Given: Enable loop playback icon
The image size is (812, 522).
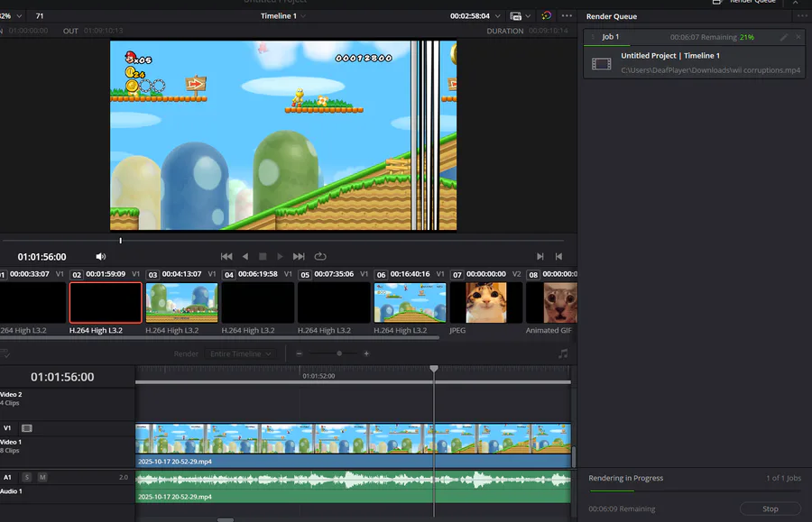Looking at the screenshot, I should click(320, 257).
